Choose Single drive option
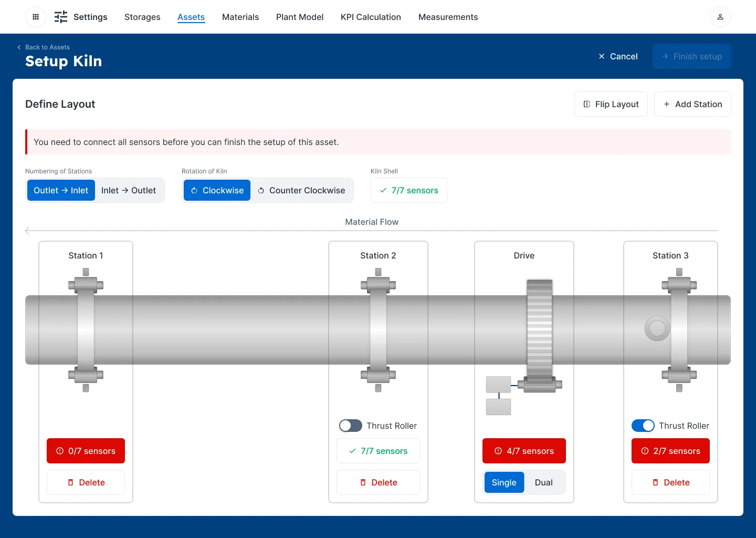756x538 pixels. pos(504,482)
